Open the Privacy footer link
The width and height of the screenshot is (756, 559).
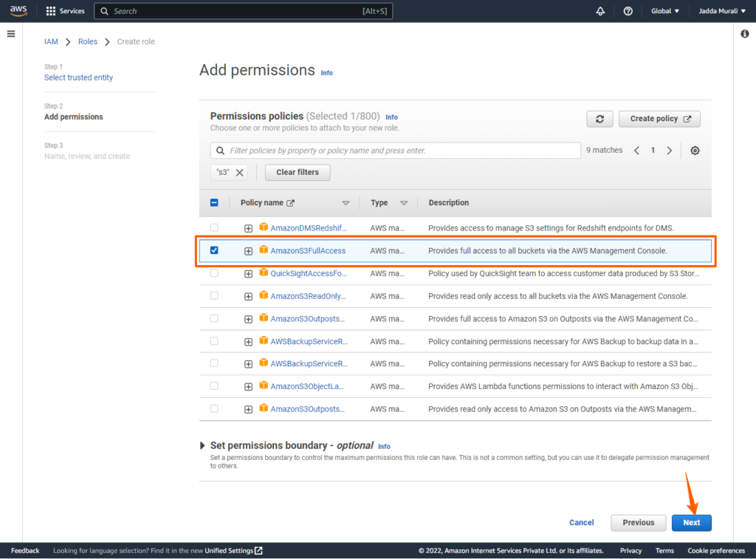point(630,551)
